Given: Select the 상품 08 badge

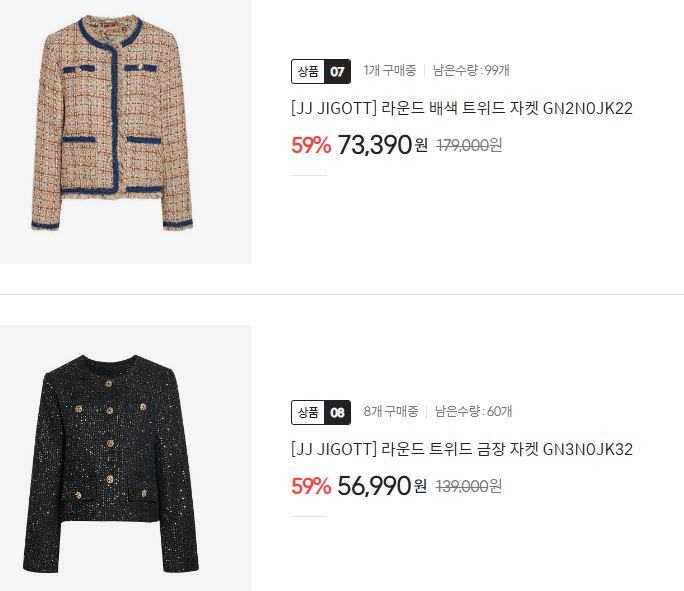Looking at the screenshot, I should [321, 412].
